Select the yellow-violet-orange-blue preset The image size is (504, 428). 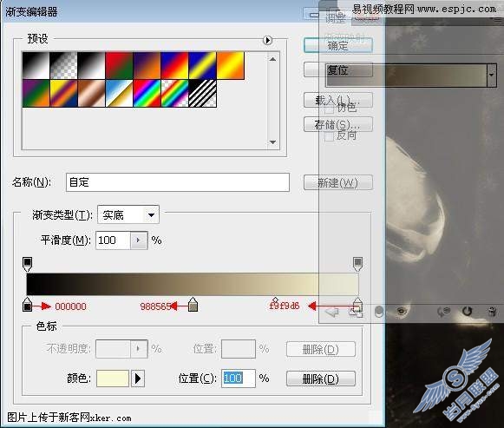tap(63, 93)
